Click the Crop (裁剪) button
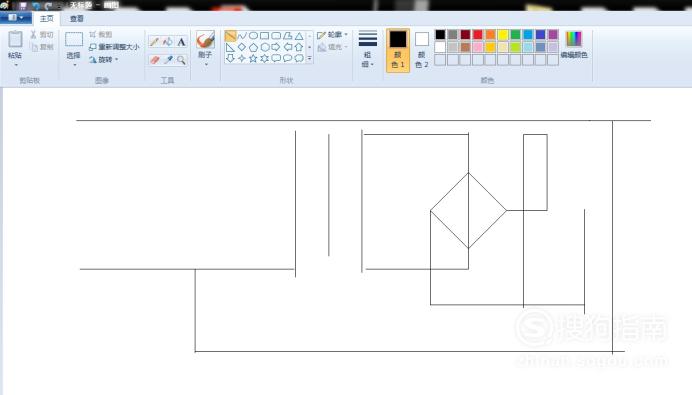 pyautogui.click(x=101, y=34)
